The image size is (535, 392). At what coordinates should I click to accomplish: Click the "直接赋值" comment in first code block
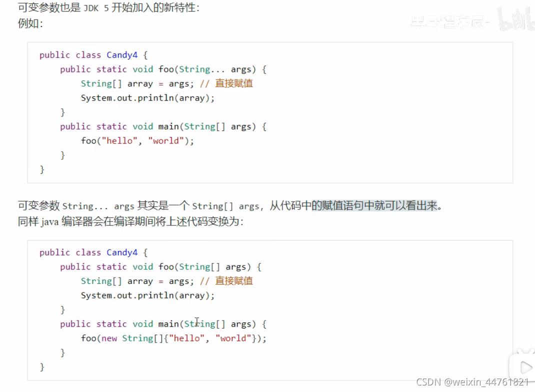coord(226,83)
